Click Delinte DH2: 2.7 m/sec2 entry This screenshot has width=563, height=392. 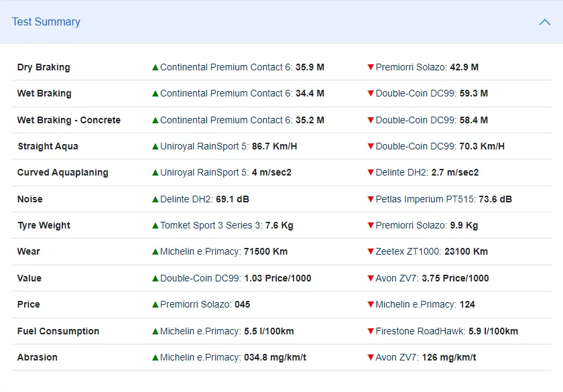(x=427, y=172)
